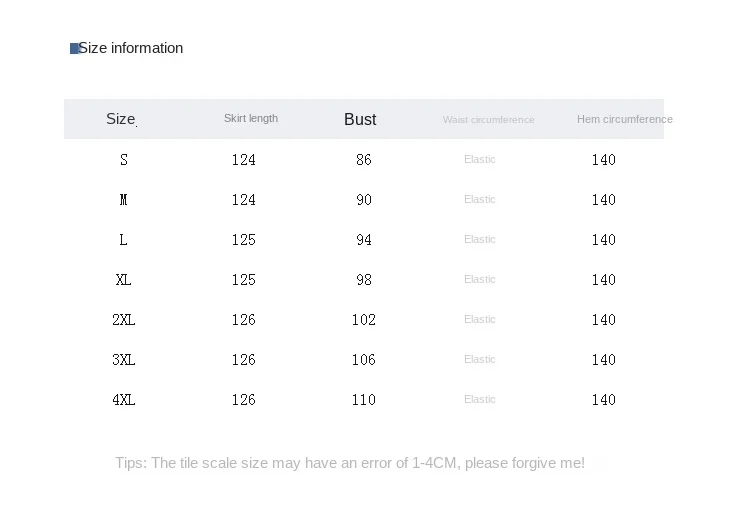Click bust value 86 in S row

tap(364, 160)
